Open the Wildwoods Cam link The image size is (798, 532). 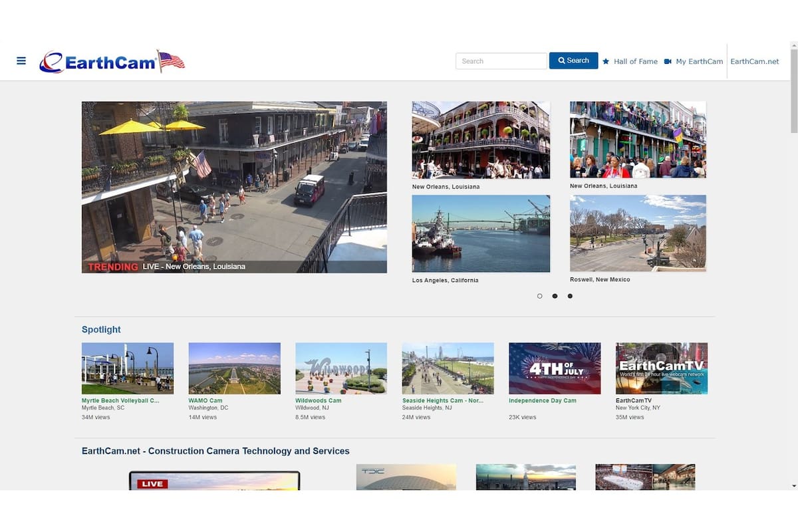tap(318, 400)
